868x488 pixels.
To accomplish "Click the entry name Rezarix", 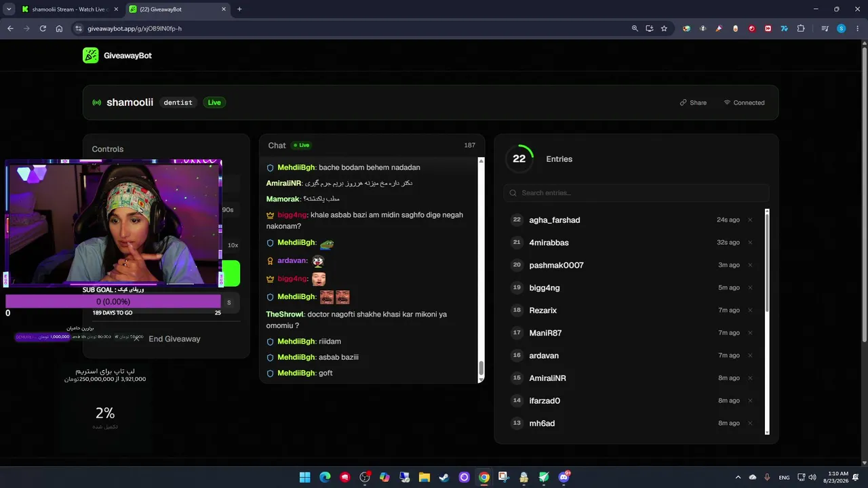I will click(x=542, y=310).
